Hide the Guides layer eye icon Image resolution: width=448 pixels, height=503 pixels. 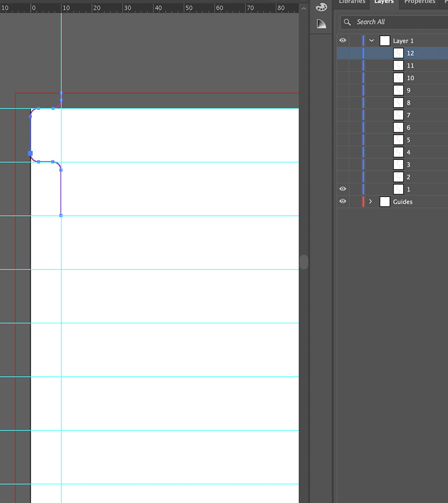343,202
